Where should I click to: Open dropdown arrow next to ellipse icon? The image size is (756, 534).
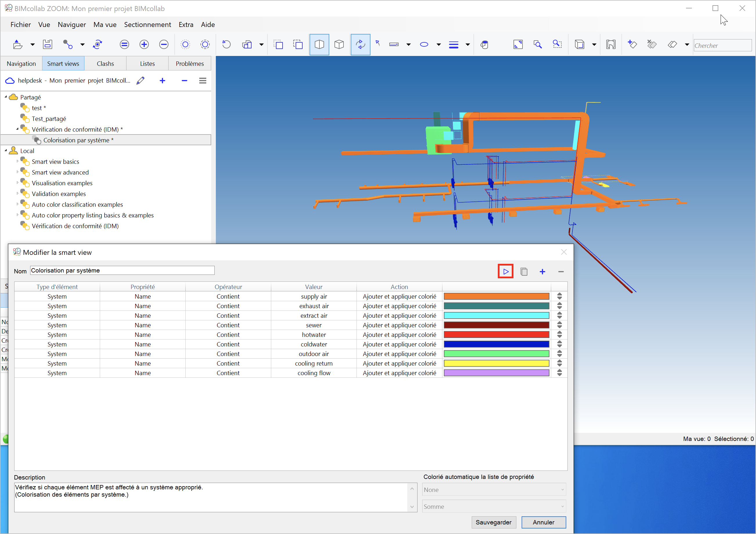coord(439,45)
